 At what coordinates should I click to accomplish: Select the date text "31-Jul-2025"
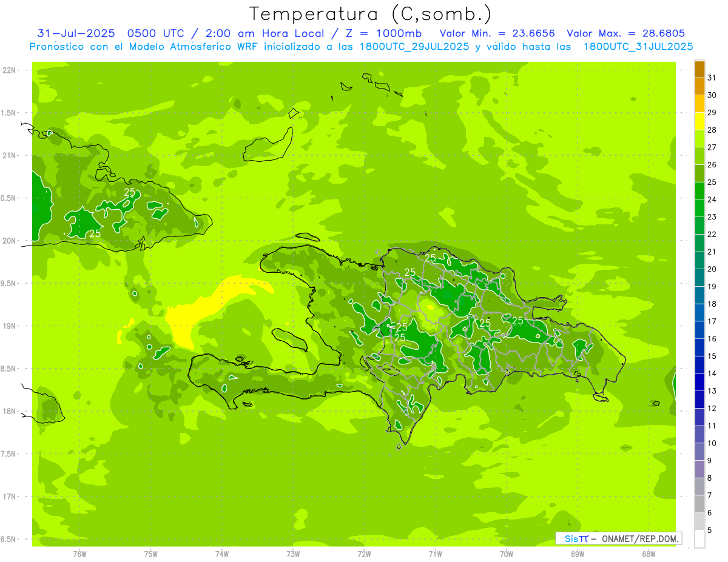coord(77,33)
